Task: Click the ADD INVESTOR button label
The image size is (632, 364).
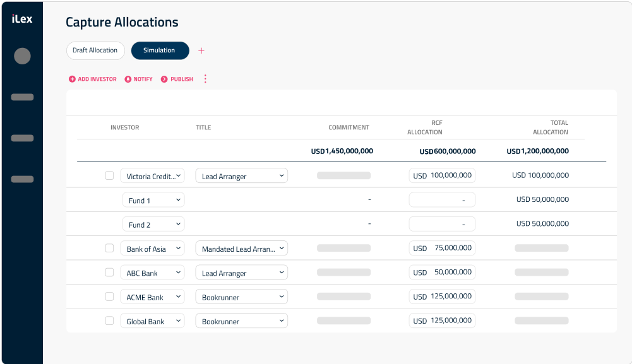Action: coord(97,79)
